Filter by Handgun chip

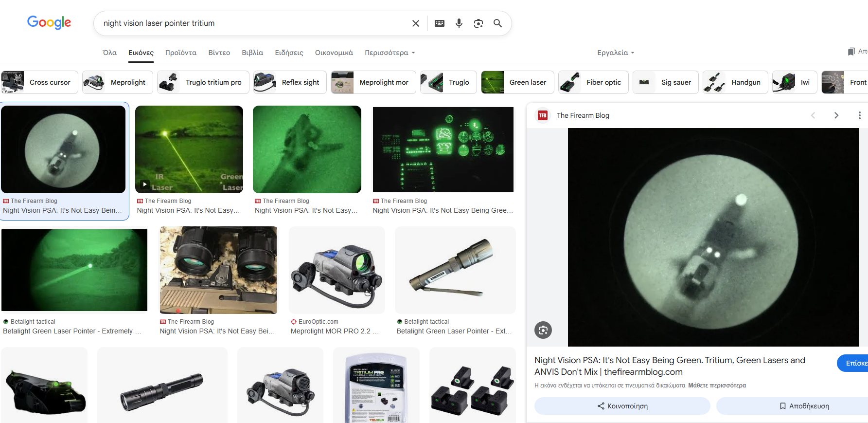click(735, 82)
